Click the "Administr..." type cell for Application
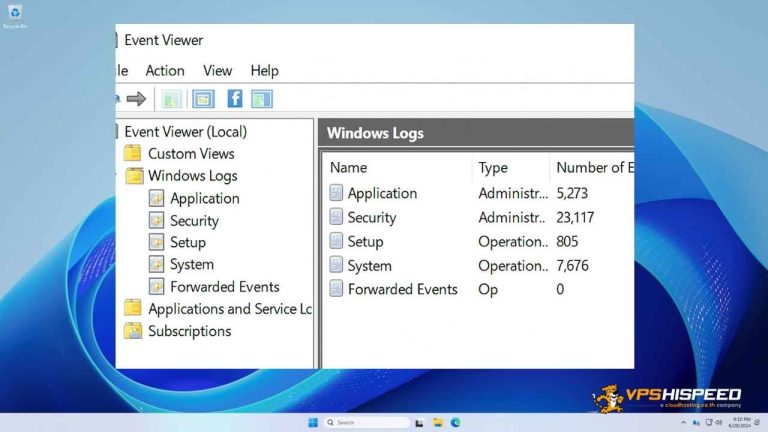 [513, 193]
